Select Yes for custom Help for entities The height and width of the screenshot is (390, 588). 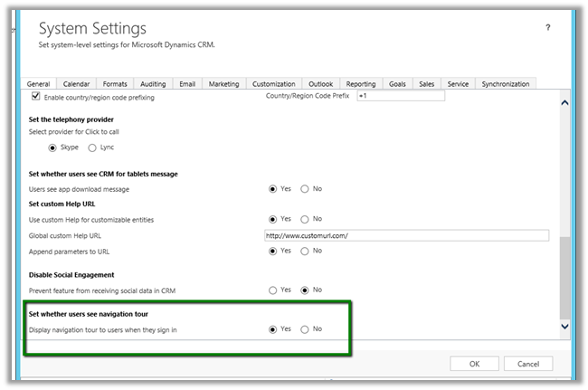coord(273,219)
